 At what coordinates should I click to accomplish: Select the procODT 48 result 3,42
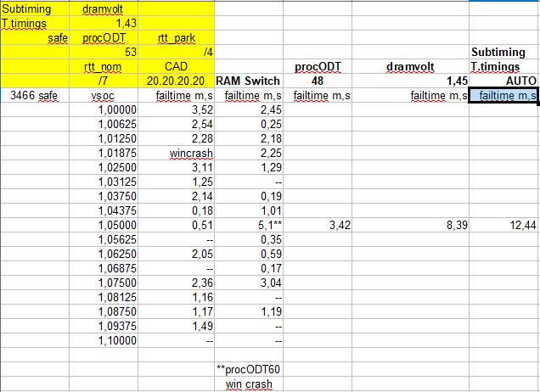pyautogui.click(x=318, y=226)
